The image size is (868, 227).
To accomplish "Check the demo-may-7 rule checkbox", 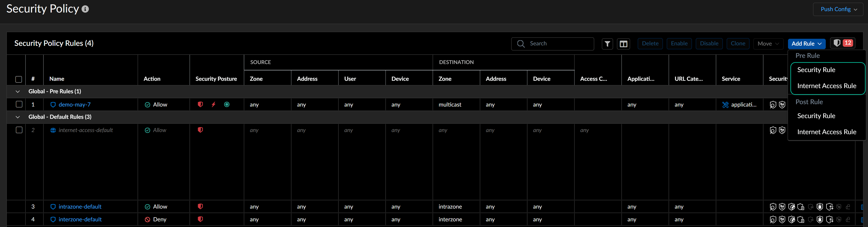I will [19, 105].
